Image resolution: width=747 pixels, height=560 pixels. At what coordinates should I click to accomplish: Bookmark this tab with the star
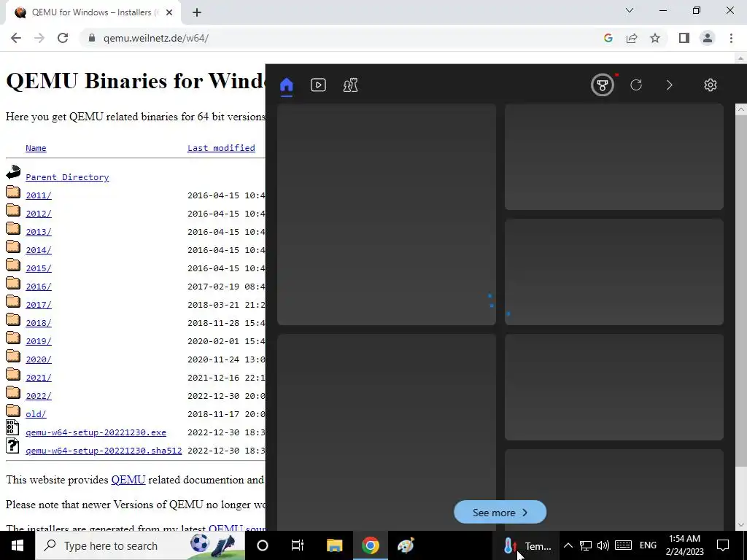pyautogui.click(x=655, y=38)
